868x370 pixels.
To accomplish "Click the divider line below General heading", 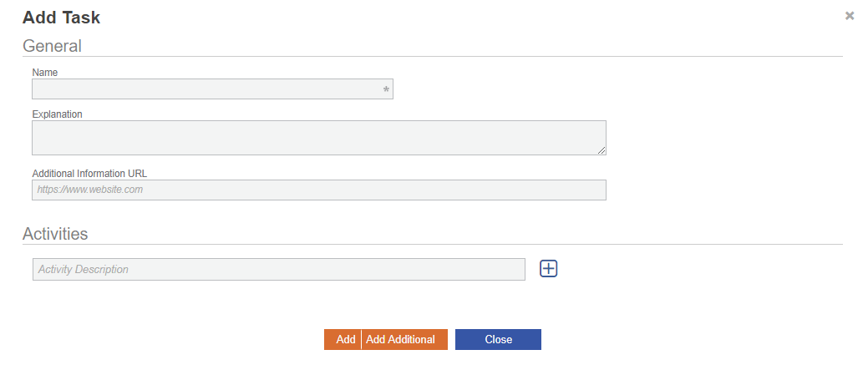I will click(x=433, y=57).
